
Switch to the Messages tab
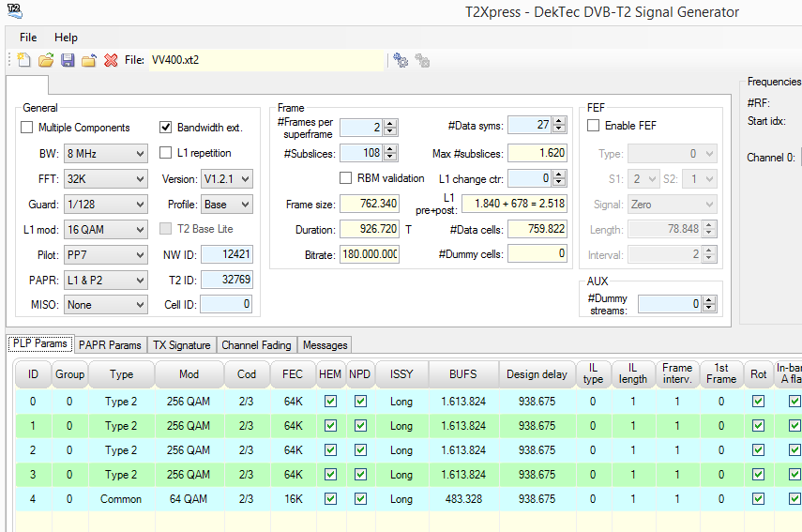click(325, 345)
